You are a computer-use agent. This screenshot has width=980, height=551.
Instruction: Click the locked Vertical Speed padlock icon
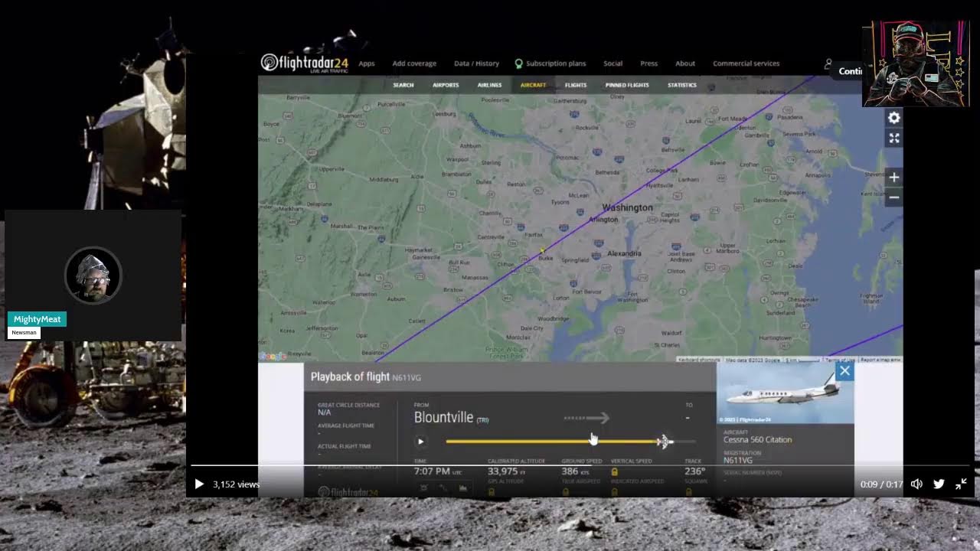click(614, 472)
